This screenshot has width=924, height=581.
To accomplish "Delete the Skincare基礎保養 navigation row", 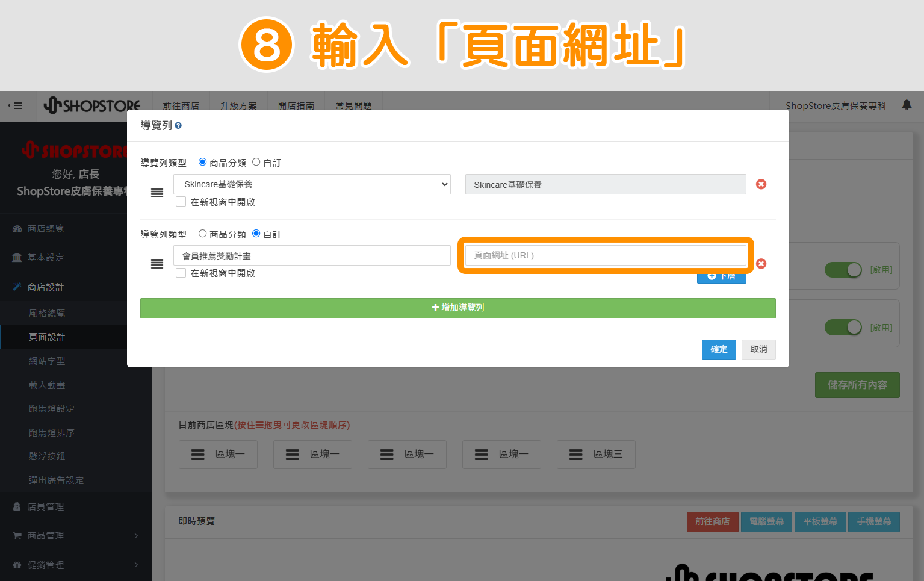I will [x=761, y=184].
